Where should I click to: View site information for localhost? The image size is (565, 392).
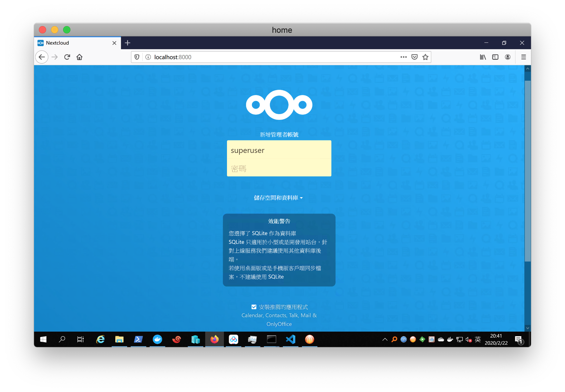tap(148, 57)
